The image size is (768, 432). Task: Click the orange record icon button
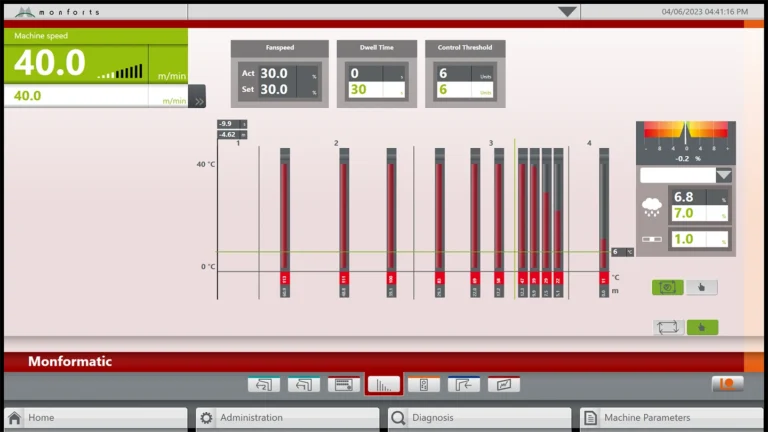[x=727, y=384]
